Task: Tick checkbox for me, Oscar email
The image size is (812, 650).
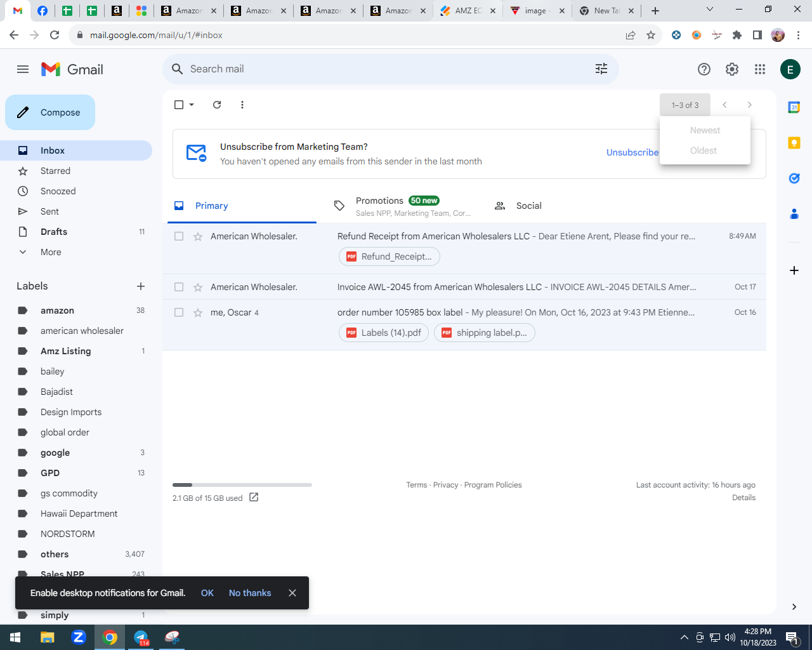Action: (179, 312)
